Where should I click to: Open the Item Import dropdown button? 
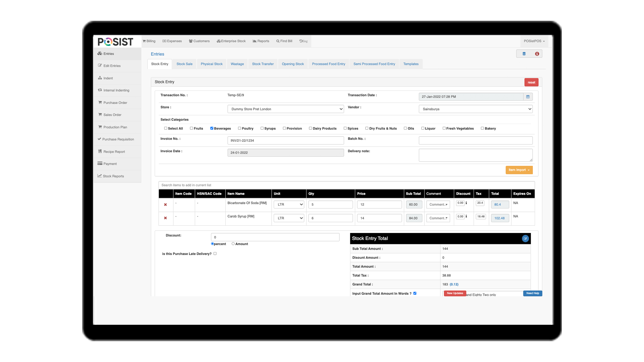(x=519, y=170)
